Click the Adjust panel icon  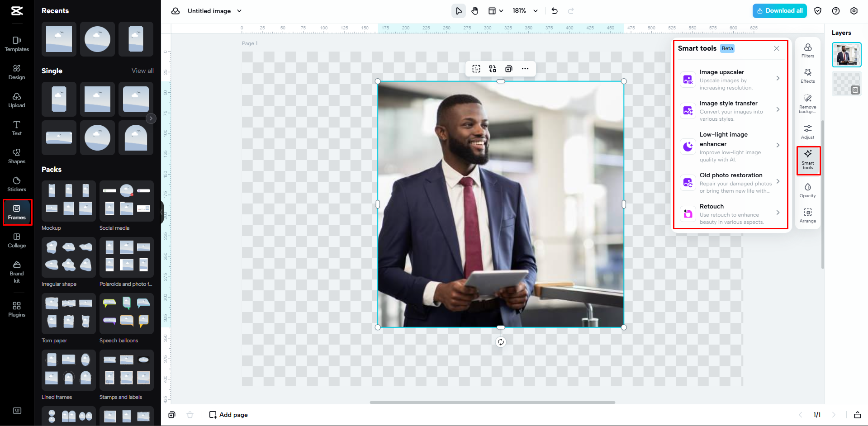pos(807,131)
